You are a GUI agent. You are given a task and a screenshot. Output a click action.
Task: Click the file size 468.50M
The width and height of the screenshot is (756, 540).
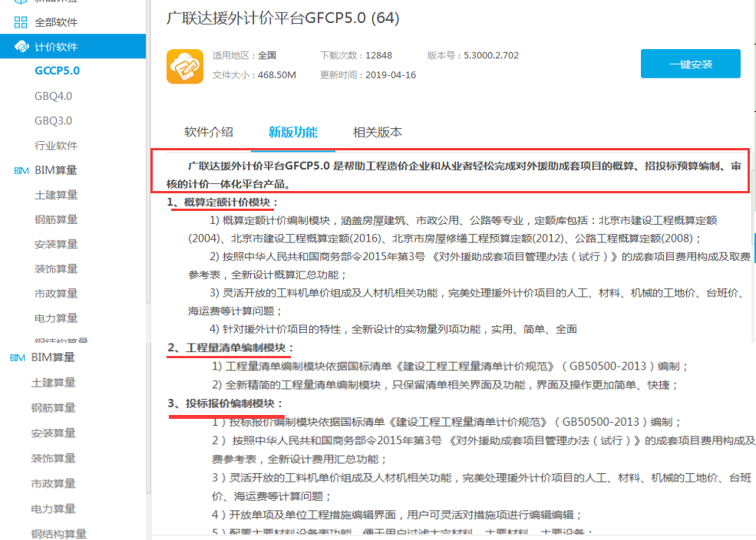[x=277, y=75]
